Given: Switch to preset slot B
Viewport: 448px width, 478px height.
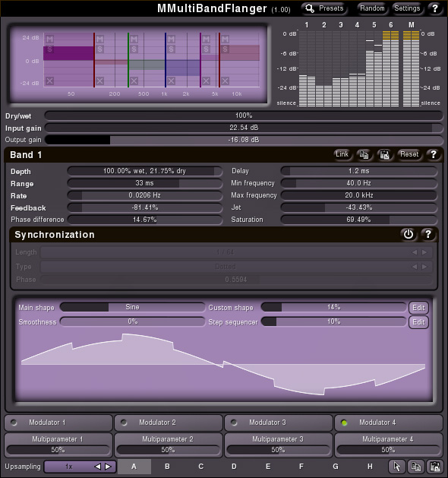Looking at the screenshot, I should (167, 467).
